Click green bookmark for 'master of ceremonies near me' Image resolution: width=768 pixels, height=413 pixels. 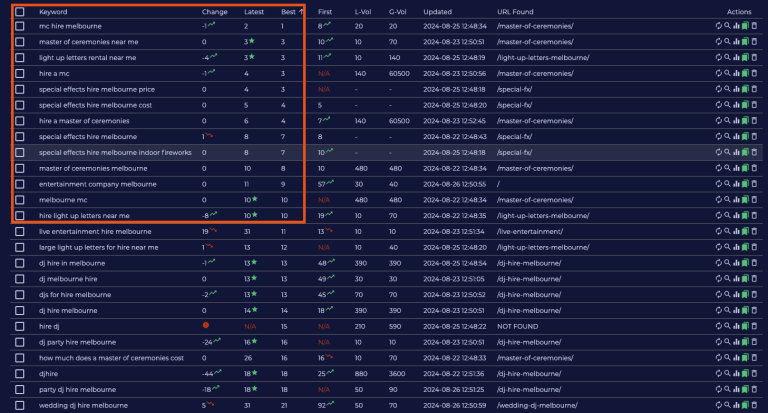(745, 42)
